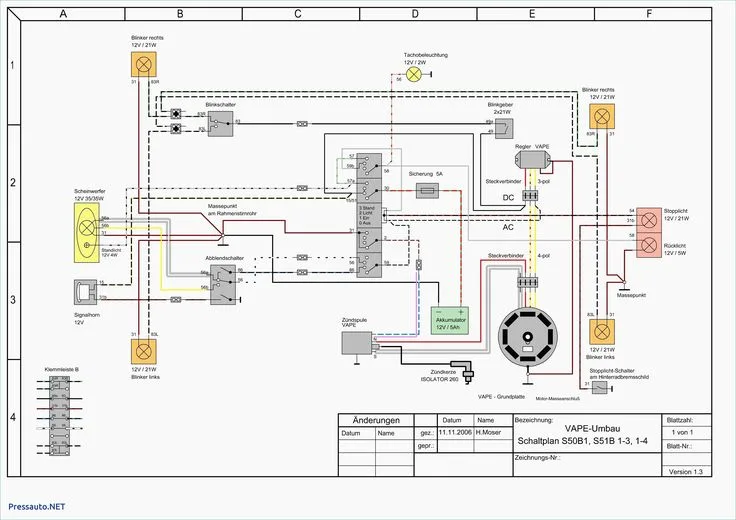Click row header 3
The height and width of the screenshot is (520, 736).
[x=13, y=300]
